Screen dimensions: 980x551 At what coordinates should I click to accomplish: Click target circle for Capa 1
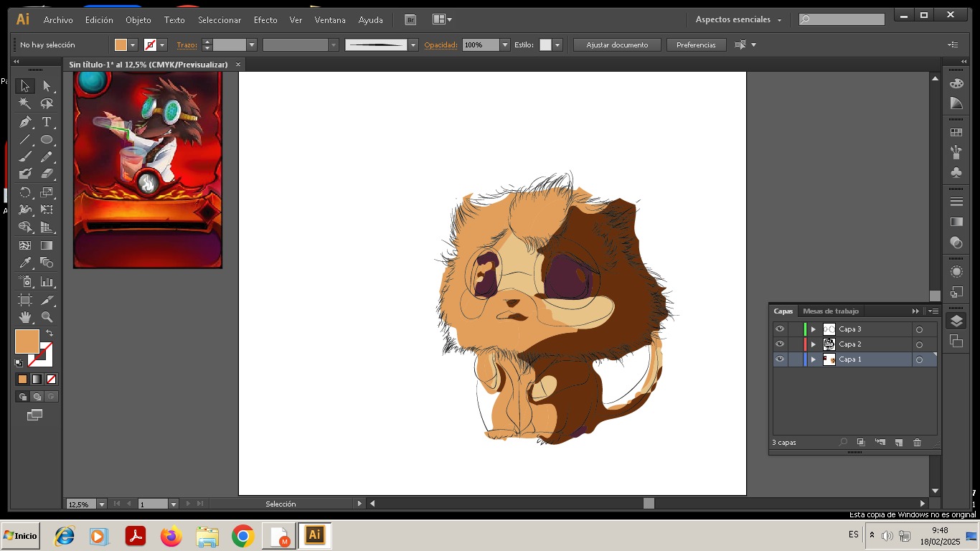click(919, 360)
